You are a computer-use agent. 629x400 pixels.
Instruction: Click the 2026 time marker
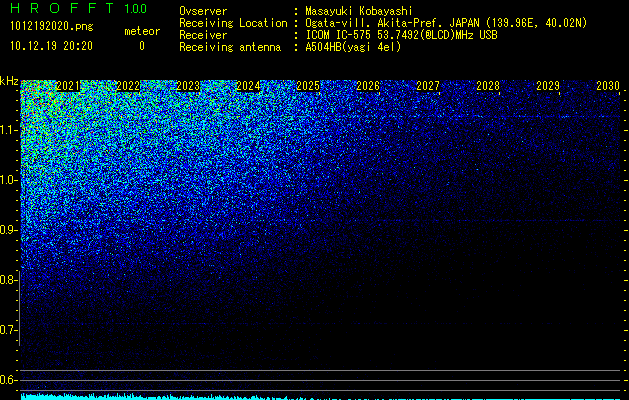coord(368,86)
